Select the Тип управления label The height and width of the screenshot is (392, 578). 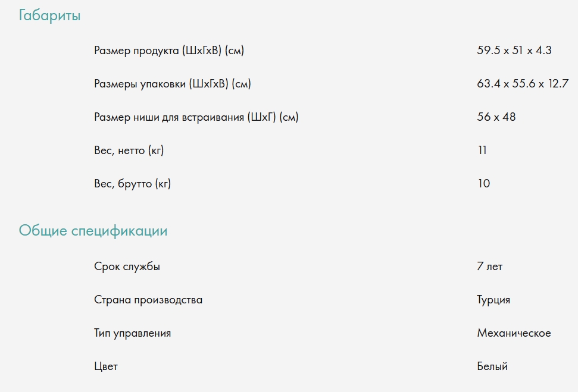[132, 333]
